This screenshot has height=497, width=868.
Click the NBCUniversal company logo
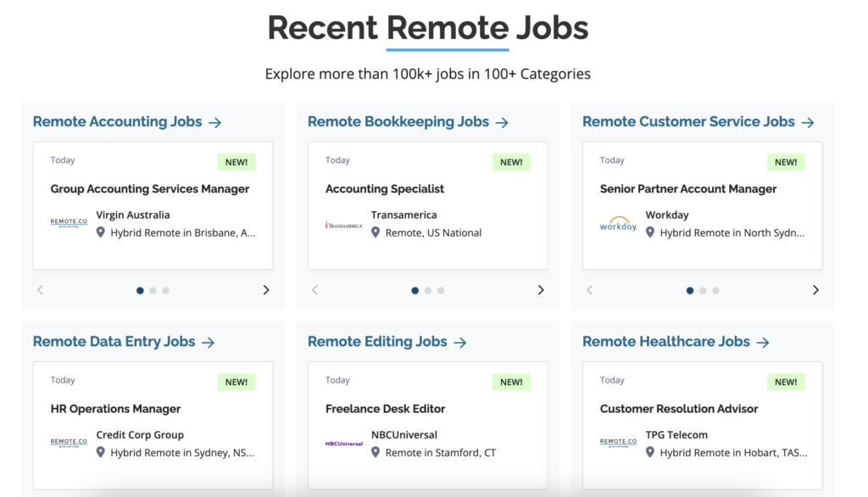(x=344, y=444)
